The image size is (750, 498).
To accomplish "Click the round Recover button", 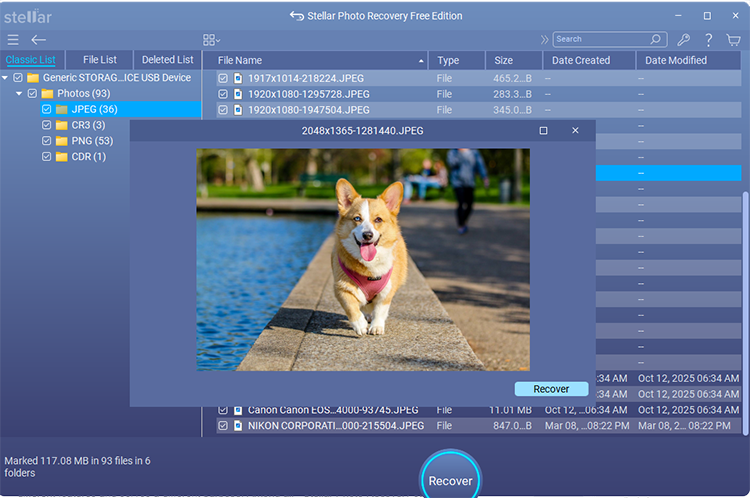I will click(451, 478).
